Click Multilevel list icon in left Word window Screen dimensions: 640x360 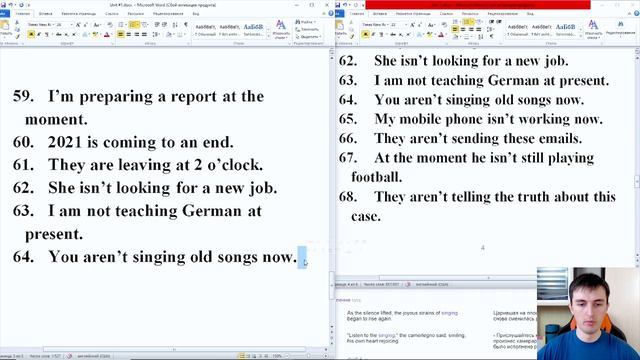[x=144, y=25]
